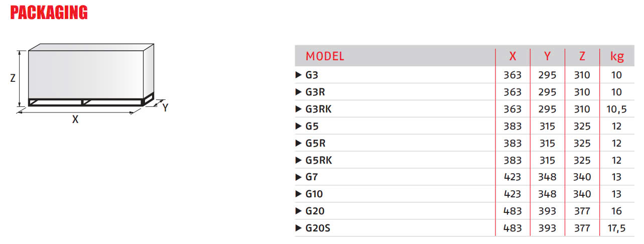Click the triangle marker before G10
Viewport: 644px width, 244px height.
(299, 194)
